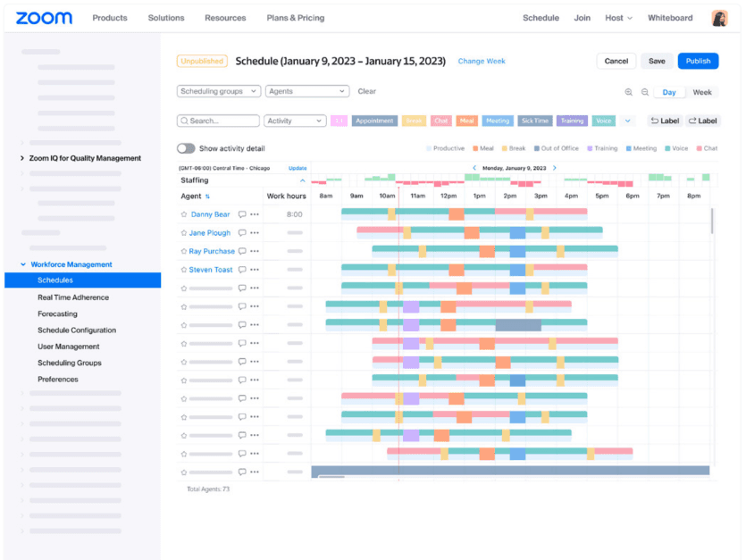Toggle Show activity detail switch
Viewport: 746px width, 560px height.
pos(186,148)
